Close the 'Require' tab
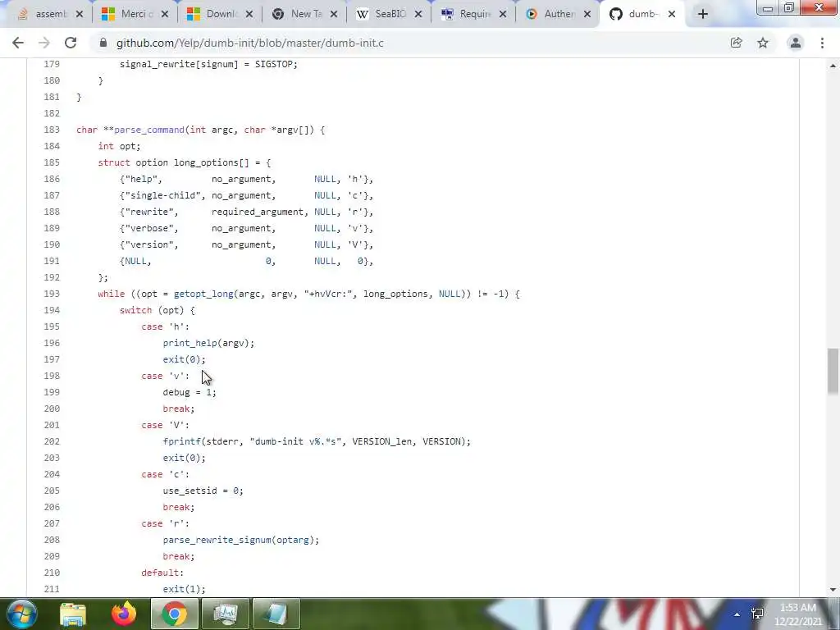The image size is (840, 630). [503, 14]
